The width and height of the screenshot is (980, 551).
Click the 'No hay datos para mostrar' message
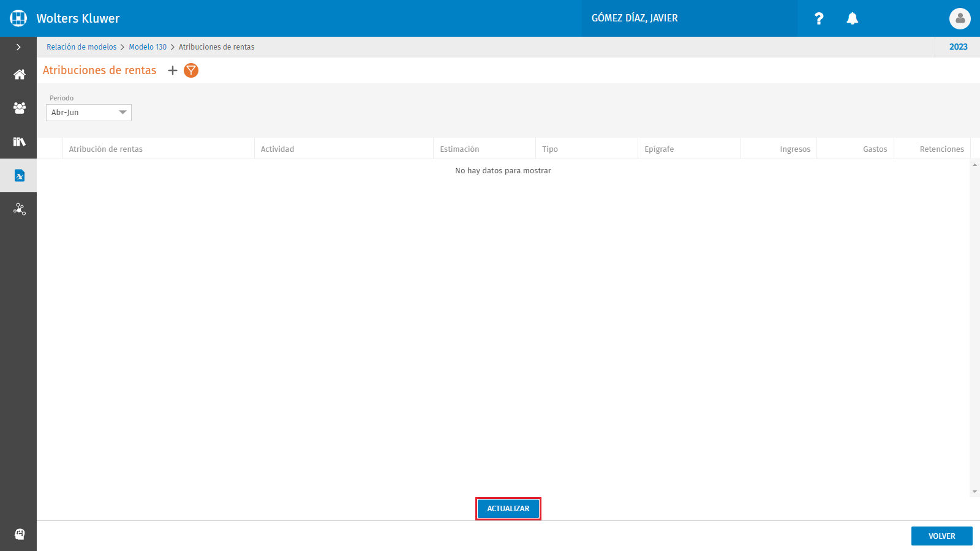pos(503,171)
